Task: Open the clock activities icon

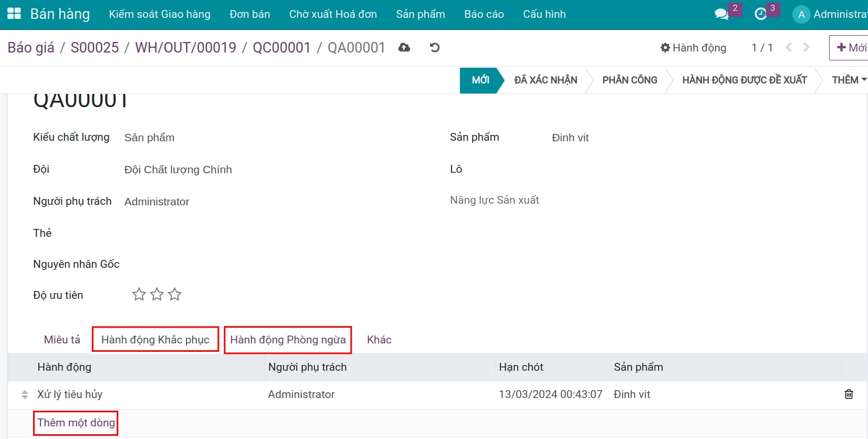Action: 760,14
